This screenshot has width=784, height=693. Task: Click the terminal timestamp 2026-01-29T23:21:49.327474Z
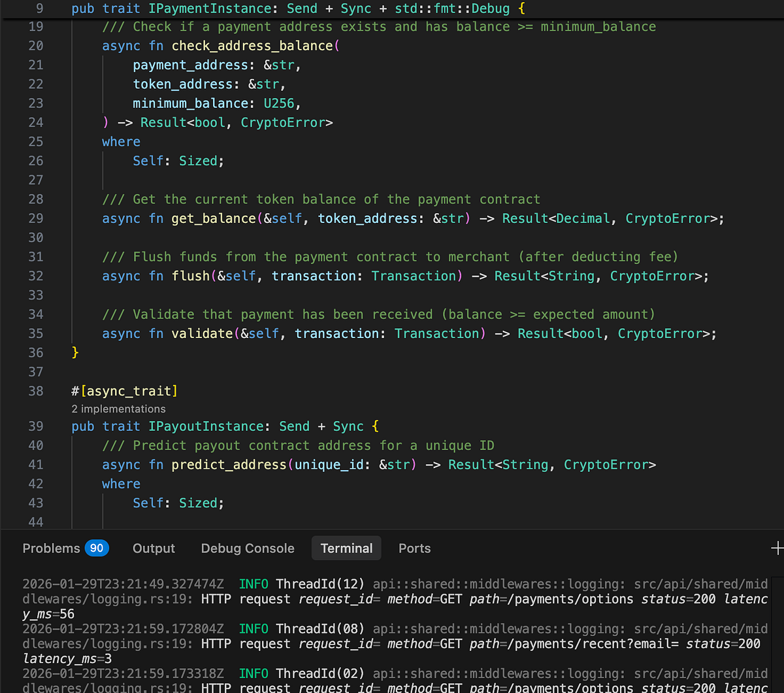(x=123, y=584)
